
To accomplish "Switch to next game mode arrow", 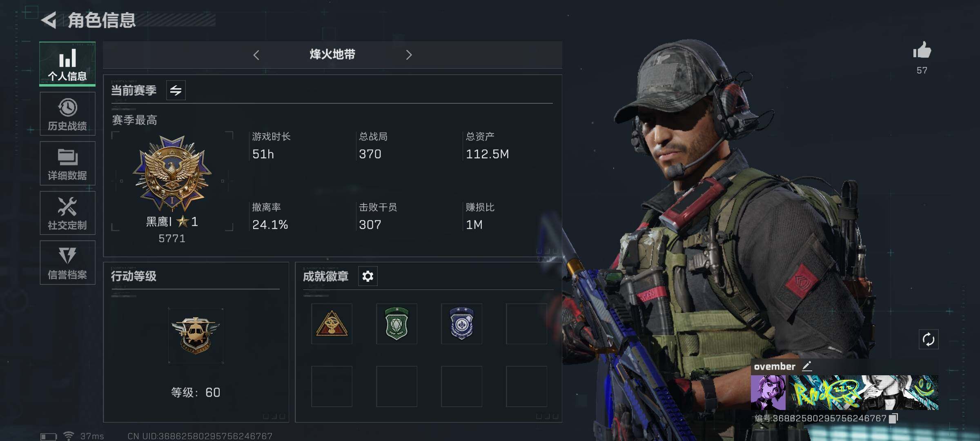I will point(409,55).
